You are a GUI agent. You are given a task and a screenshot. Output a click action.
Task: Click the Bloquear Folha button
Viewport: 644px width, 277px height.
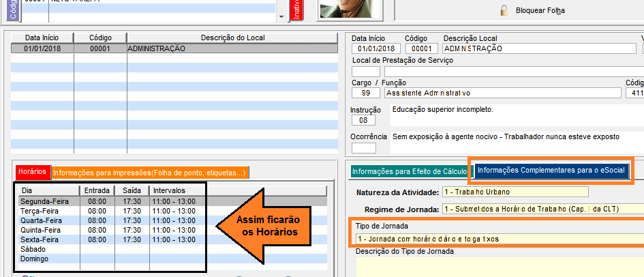click(x=532, y=11)
